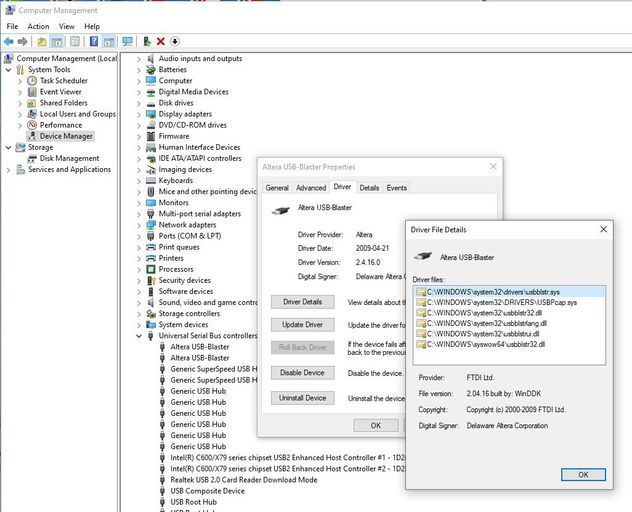Viewport: 632px width, 512px height.
Task: Expand the Task Scheduler node
Action: 20,81
